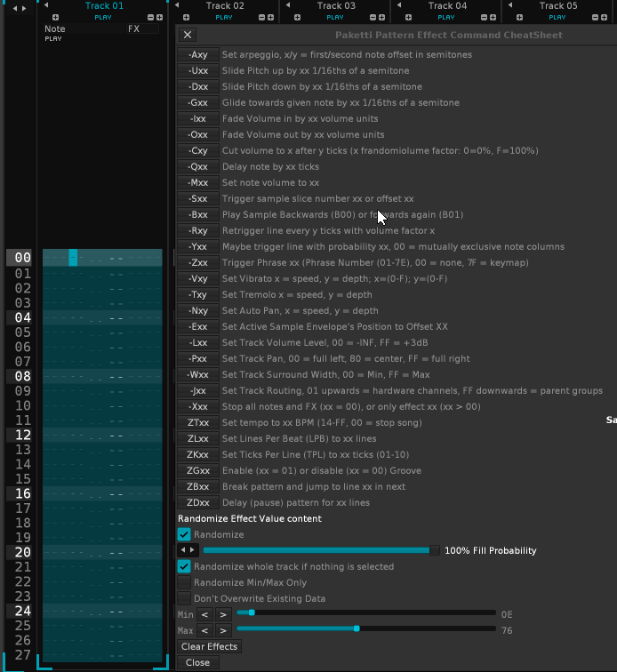Adjust the Fill Probability slider
Viewport: 617px width, 672px height.
coord(321,550)
